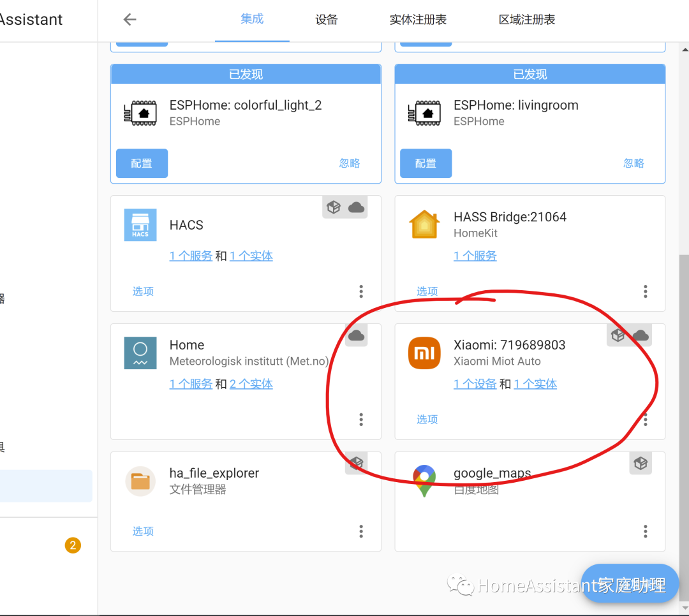
Task: Click the cloud icon on the Xiaomi card
Action: (x=640, y=334)
